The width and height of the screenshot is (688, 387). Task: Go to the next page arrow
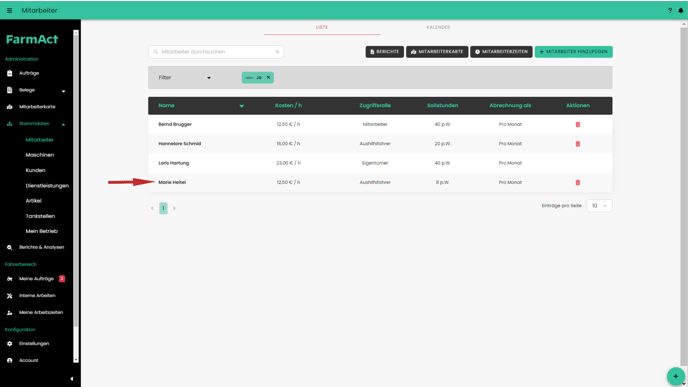click(174, 208)
